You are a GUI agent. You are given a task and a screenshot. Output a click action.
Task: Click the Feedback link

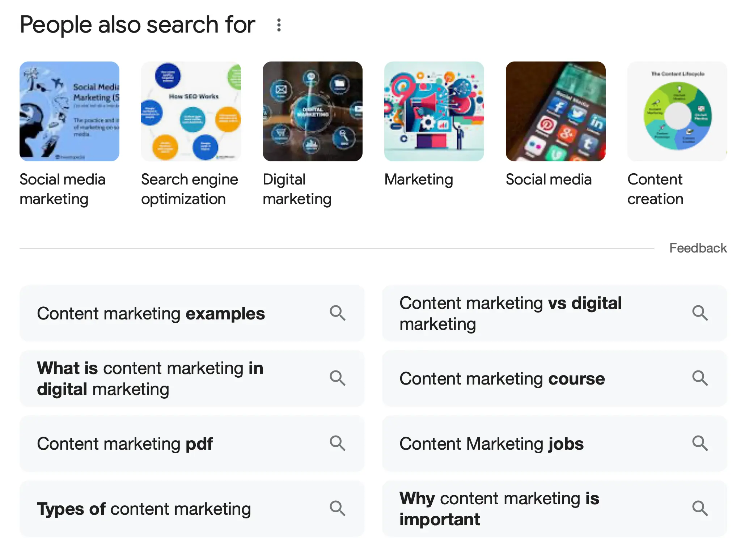pos(698,248)
